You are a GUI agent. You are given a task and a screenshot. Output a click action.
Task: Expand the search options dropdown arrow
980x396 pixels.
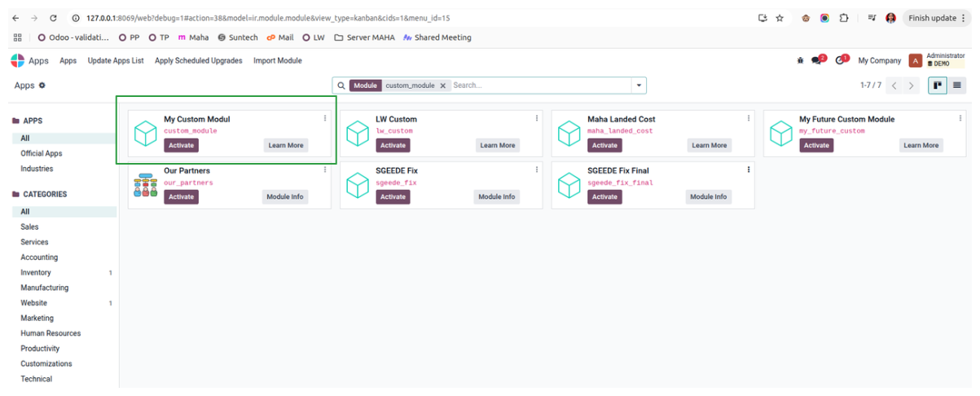point(639,86)
